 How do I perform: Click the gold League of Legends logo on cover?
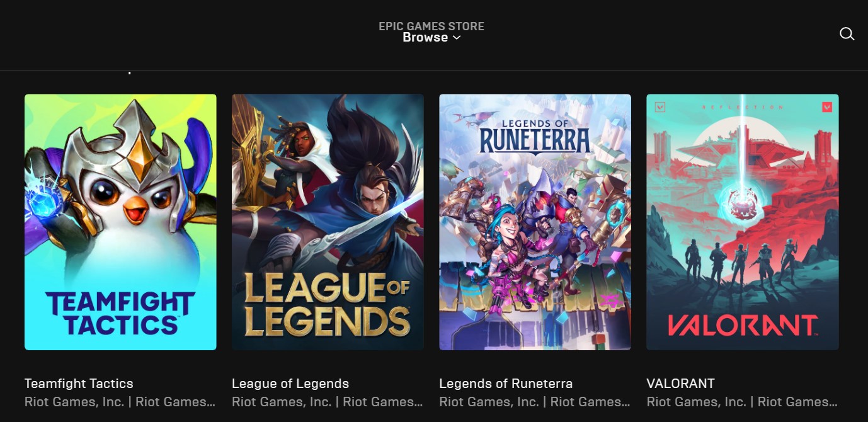[x=328, y=304]
